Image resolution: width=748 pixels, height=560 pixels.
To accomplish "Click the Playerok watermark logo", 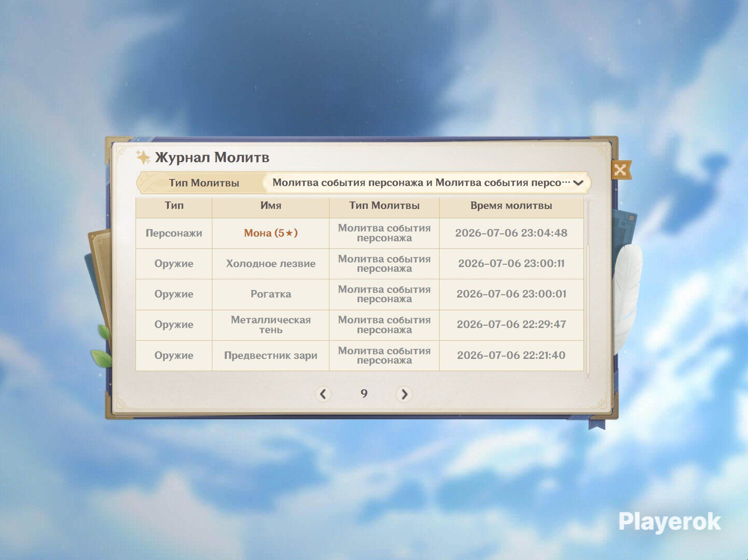I will pos(670,522).
